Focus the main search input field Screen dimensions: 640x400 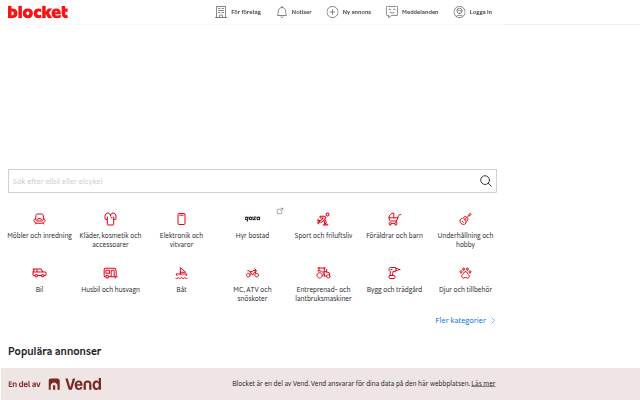tap(252, 181)
